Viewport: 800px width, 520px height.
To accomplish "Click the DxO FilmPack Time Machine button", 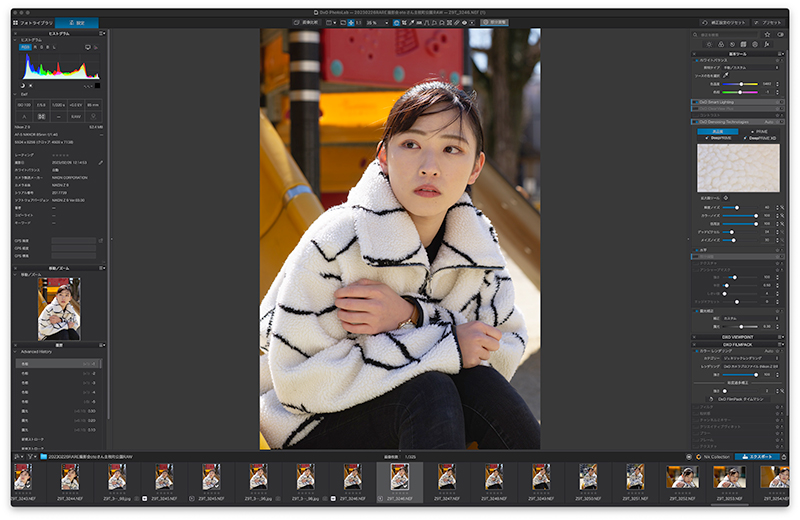I will (x=736, y=399).
